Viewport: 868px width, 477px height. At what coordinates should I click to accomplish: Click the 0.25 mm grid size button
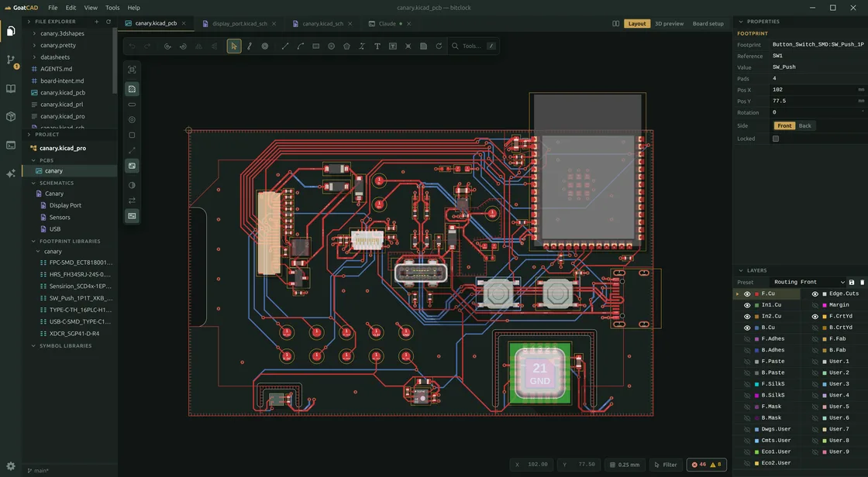coord(625,465)
